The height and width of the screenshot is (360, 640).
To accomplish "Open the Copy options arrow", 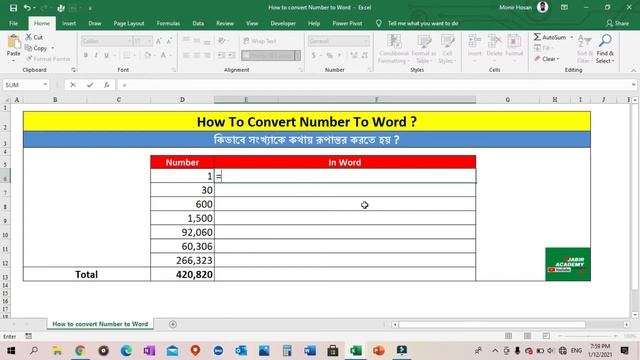I will pos(53,48).
